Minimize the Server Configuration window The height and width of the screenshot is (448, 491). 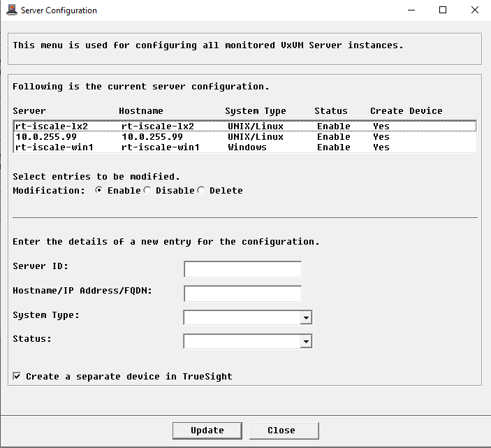[411, 10]
